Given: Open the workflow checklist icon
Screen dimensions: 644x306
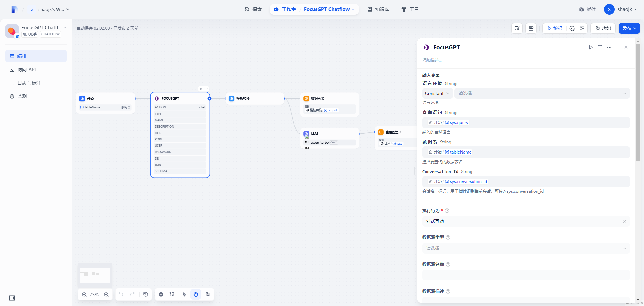Looking at the screenshot, I should point(582,28).
